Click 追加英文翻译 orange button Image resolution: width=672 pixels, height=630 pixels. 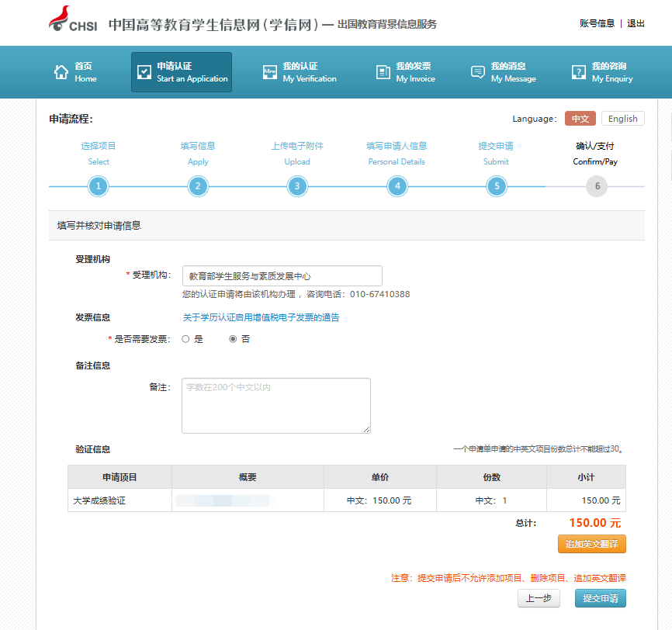coord(591,544)
